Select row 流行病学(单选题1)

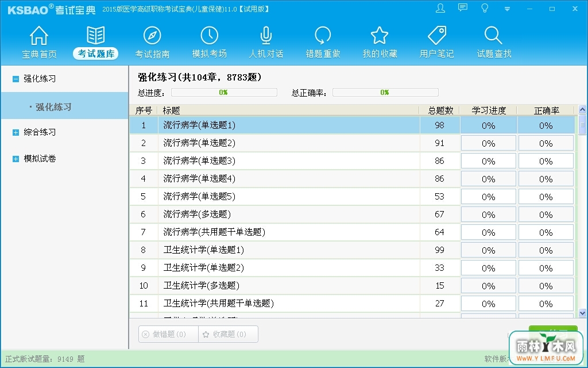click(x=352, y=125)
